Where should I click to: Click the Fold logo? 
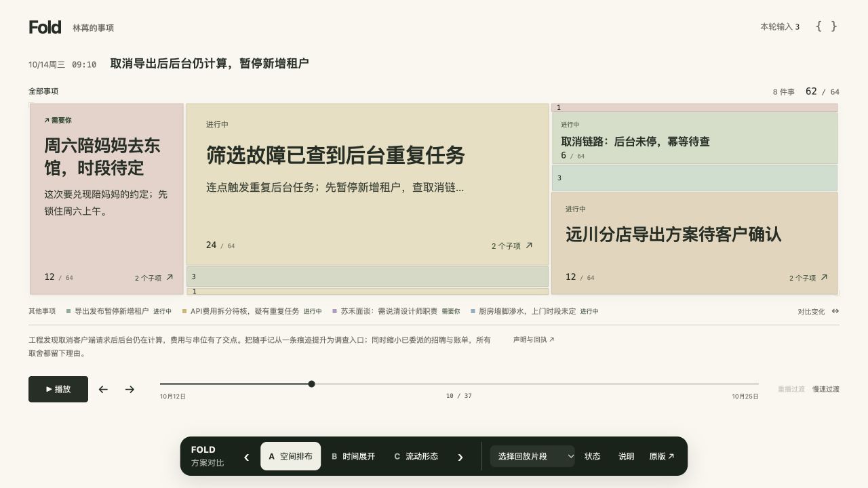coord(45,27)
